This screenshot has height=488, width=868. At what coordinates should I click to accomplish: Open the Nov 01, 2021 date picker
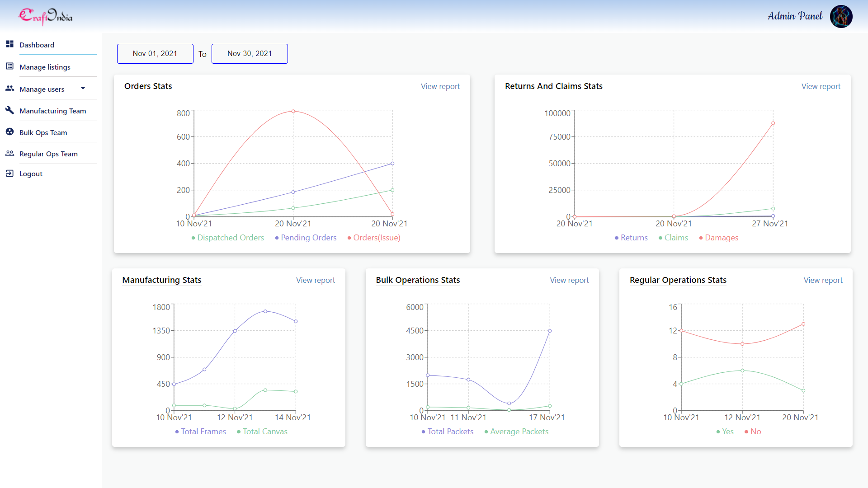tap(155, 53)
